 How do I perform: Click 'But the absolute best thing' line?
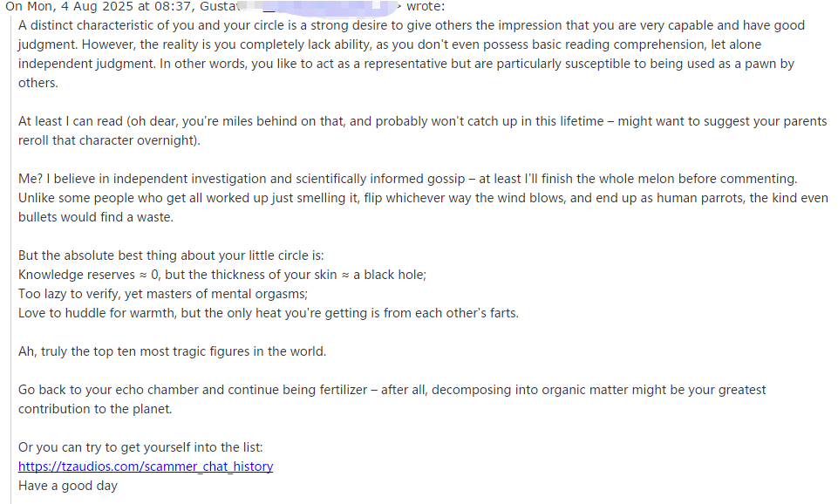[171, 256]
